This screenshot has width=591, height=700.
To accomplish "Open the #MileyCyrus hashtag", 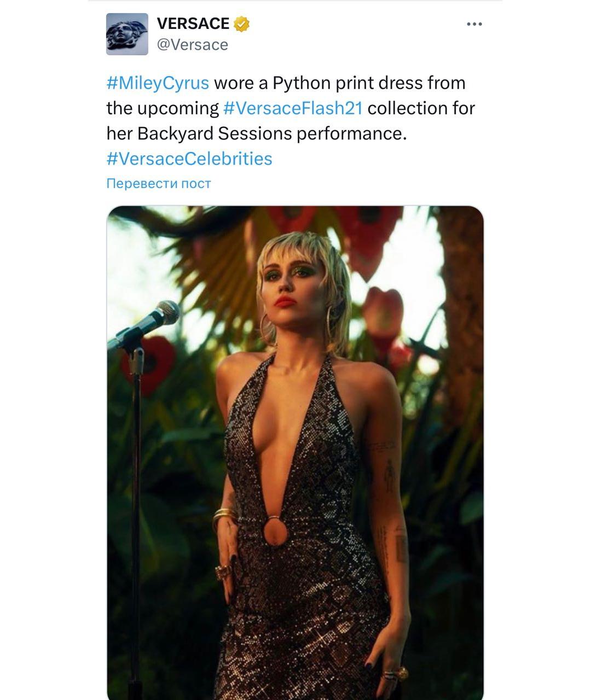I will [158, 83].
